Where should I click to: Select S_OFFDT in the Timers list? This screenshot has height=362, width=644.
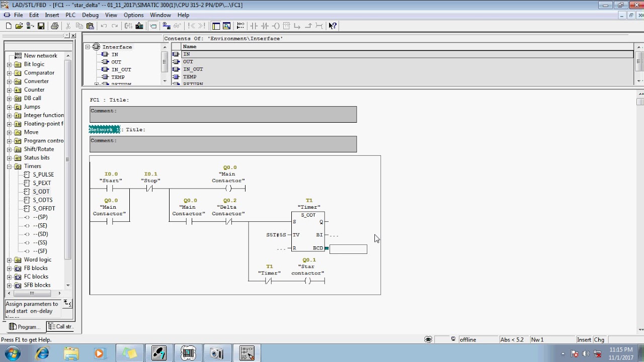pos(44,209)
